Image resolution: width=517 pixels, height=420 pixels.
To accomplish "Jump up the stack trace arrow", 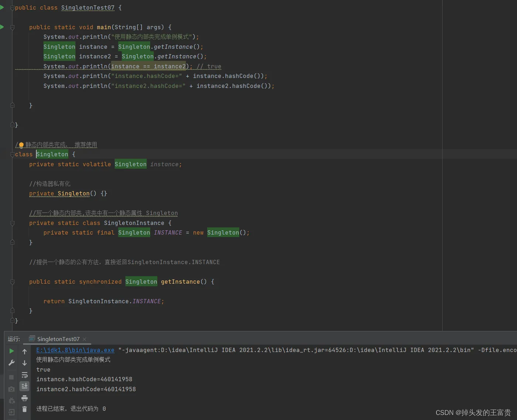I will point(24,351).
